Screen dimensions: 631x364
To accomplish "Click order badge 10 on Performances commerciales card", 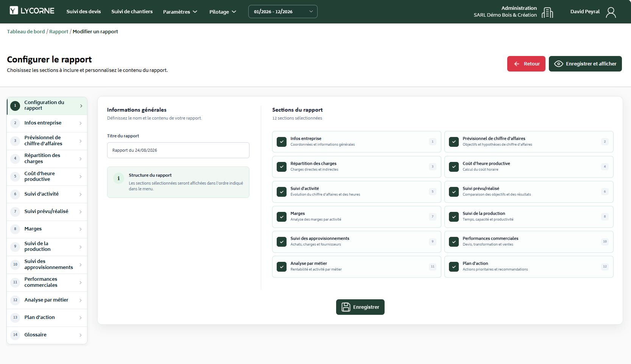I will 605,242.
